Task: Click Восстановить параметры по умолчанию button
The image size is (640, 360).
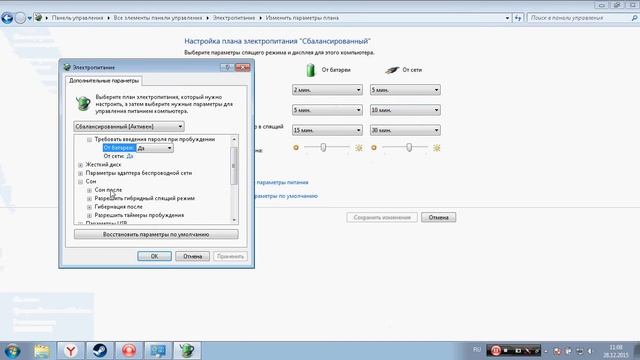Action: [x=156, y=235]
